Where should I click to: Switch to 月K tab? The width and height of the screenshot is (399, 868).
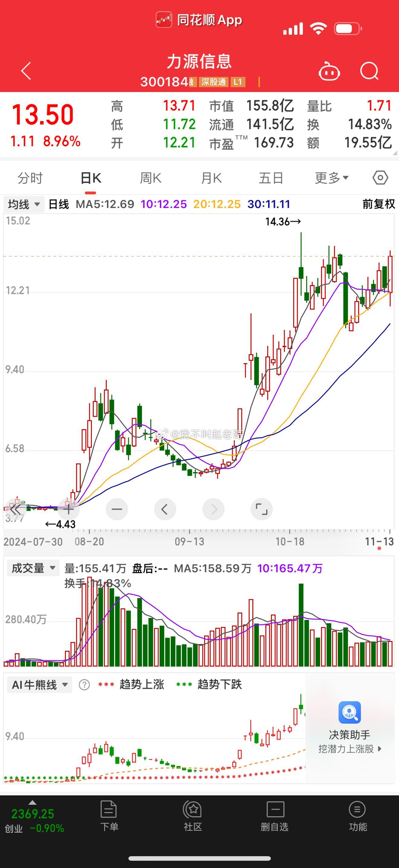(211, 178)
